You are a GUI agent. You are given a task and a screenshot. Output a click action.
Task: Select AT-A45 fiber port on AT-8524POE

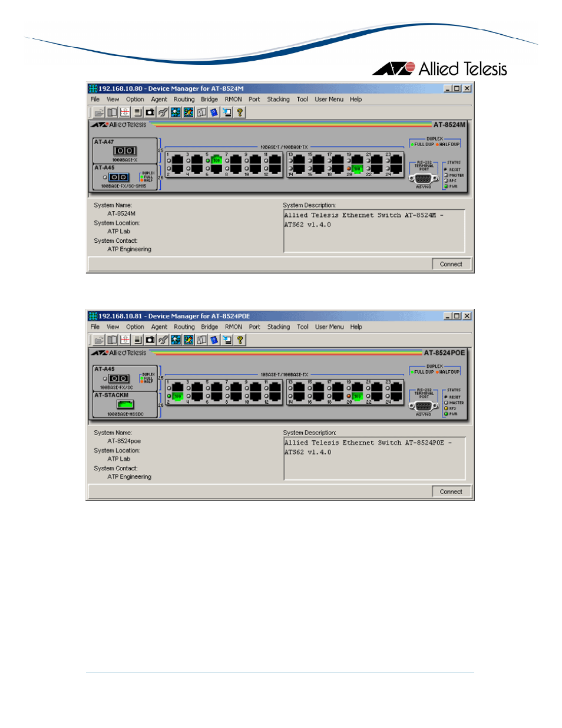tap(118, 378)
